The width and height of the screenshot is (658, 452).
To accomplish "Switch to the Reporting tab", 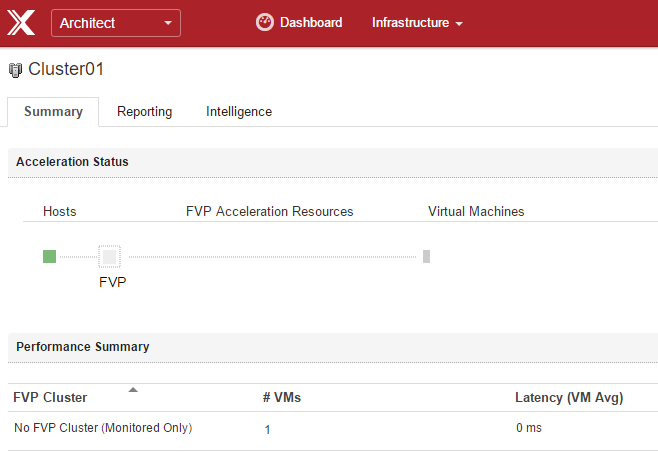I will tap(144, 112).
